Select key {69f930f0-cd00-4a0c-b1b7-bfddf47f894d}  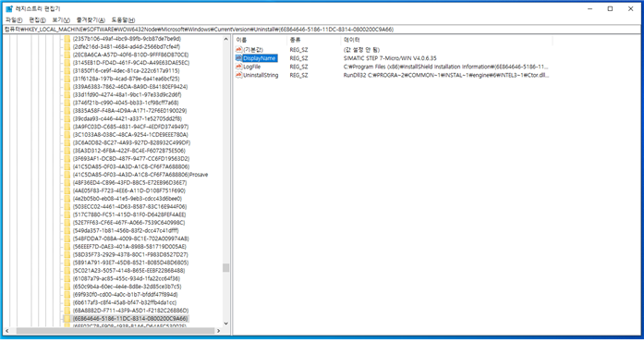[126, 295]
